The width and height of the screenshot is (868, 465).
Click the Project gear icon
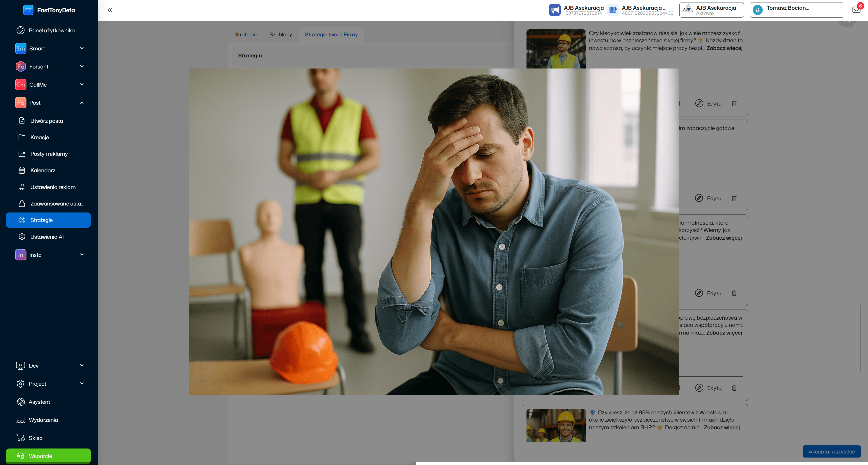pyautogui.click(x=21, y=384)
